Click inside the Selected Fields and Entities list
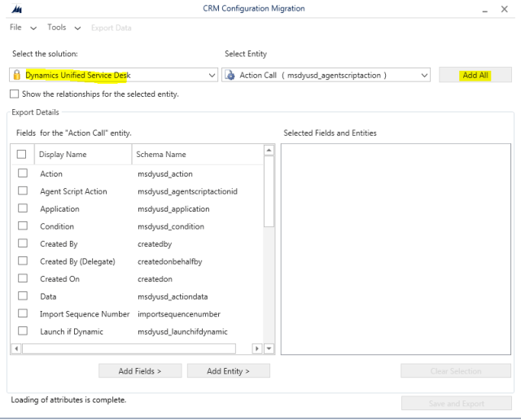The width and height of the screenshot is (521, 420). point(396,249)
